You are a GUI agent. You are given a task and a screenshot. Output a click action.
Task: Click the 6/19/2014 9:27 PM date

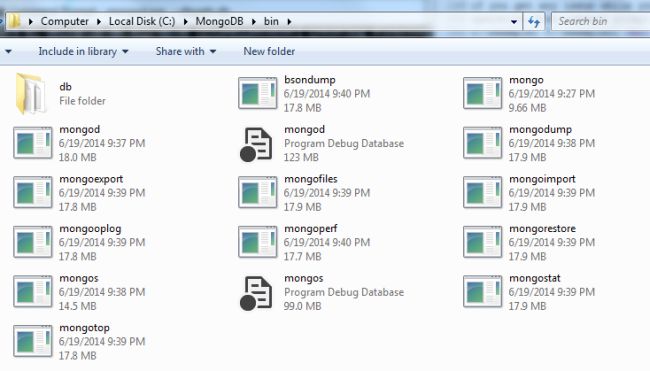(x=551, y=94)
